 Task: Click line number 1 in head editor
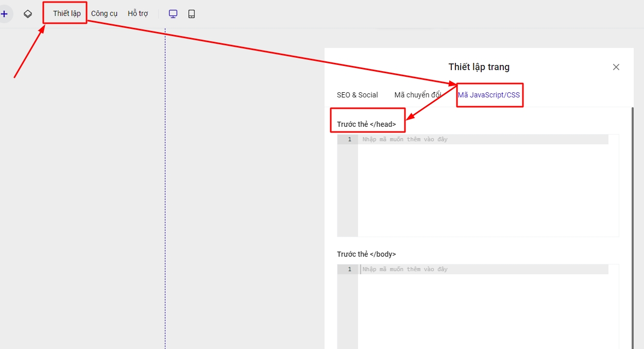(349, 140)
